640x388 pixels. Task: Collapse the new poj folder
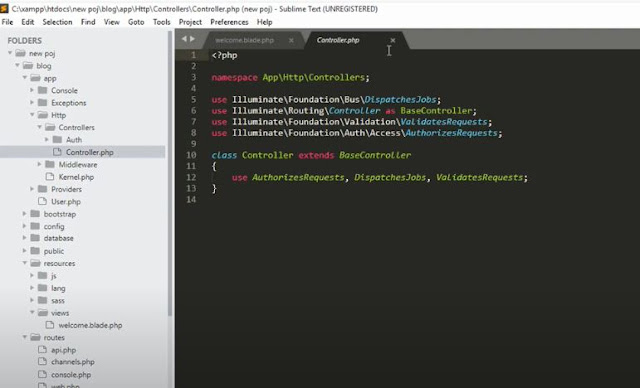[x=10, y=53]
